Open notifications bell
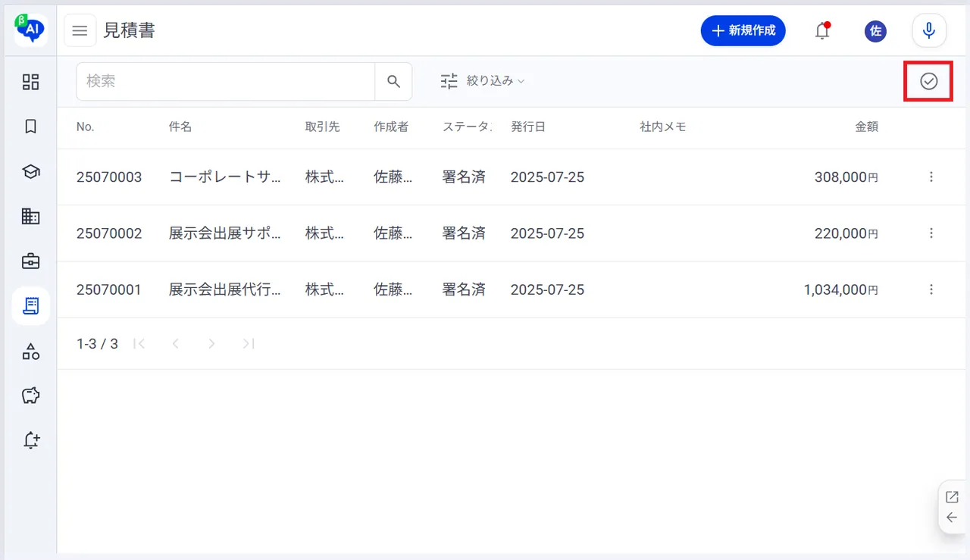Screen dimensions: 970x560 point(822,31)
